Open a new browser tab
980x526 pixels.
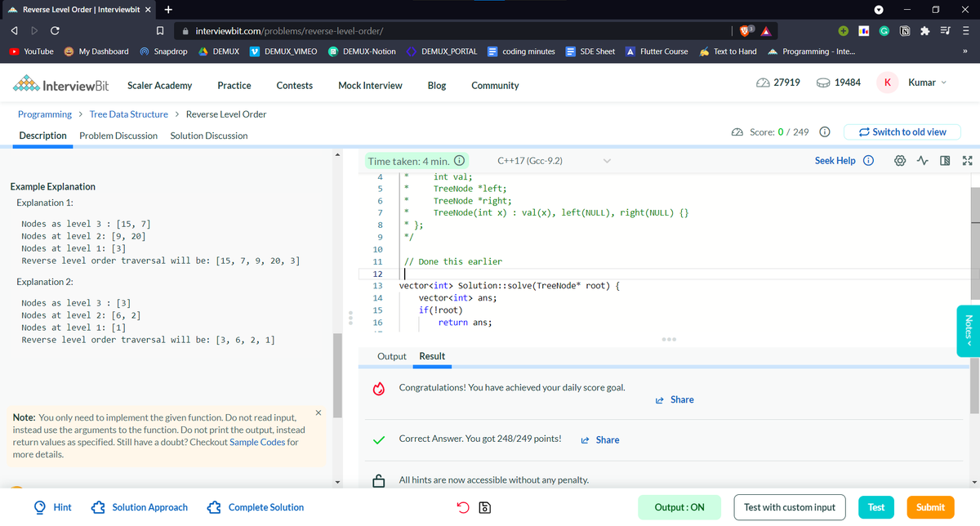pyautogui.click(x=167, y=9)
